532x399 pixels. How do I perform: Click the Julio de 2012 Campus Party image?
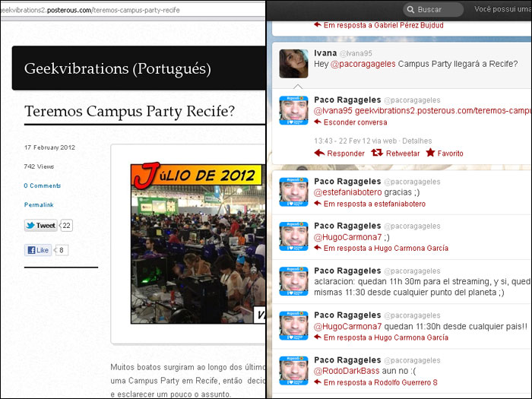click(198, 243)
